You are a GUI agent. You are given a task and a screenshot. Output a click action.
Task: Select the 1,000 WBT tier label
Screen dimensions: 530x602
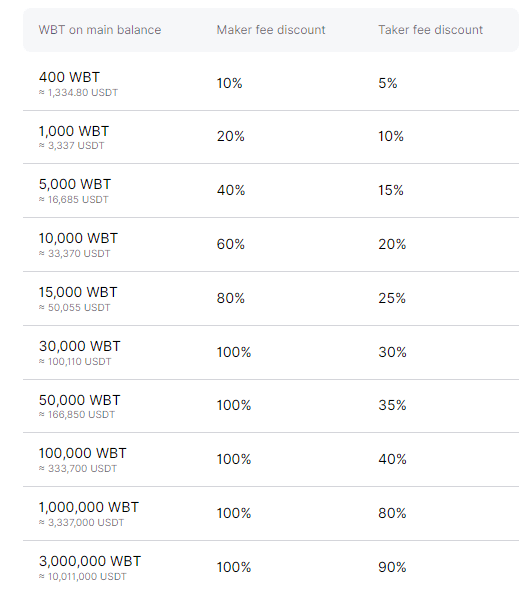(74, 131)
